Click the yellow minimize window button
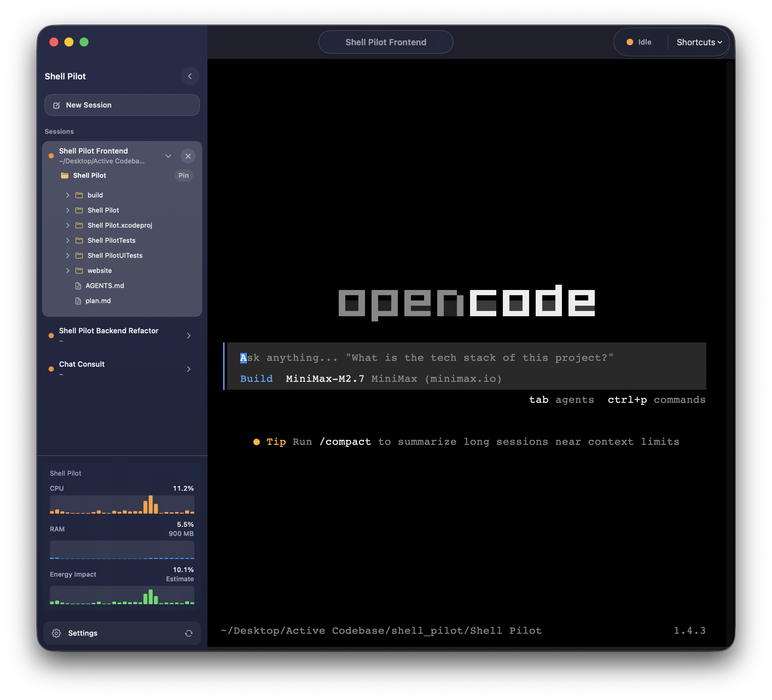The height and width of the screenshot is (700, 772). pyautogui.click(x=69, y=42)
